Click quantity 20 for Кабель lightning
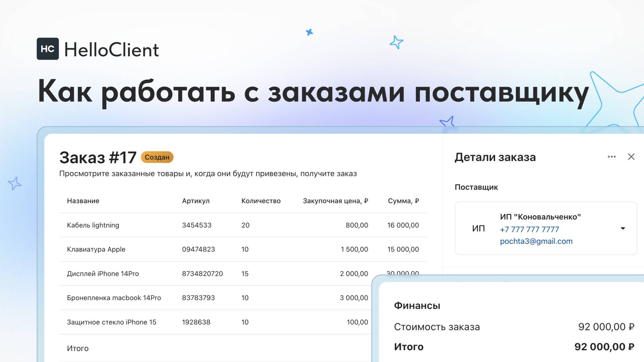Viewport: 644px width, 362px height. pyautogui.click(x=245, y=225)
